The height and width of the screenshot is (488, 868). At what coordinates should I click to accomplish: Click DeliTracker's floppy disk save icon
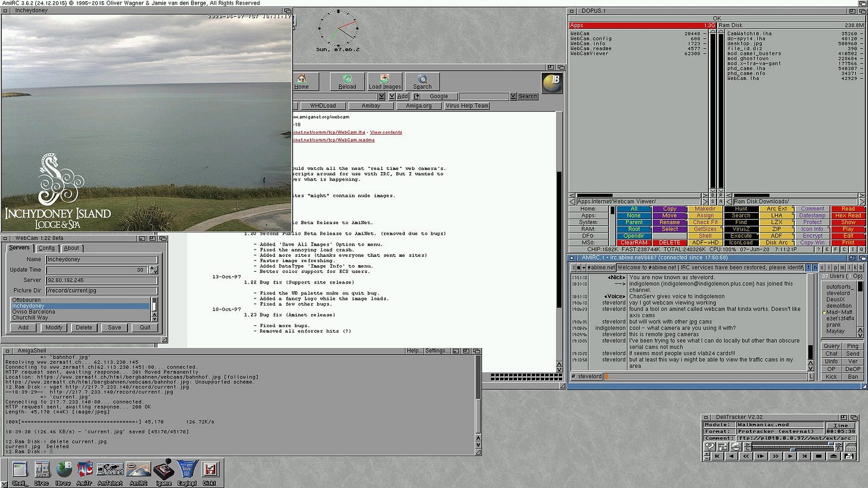click(x=849, y=456)
